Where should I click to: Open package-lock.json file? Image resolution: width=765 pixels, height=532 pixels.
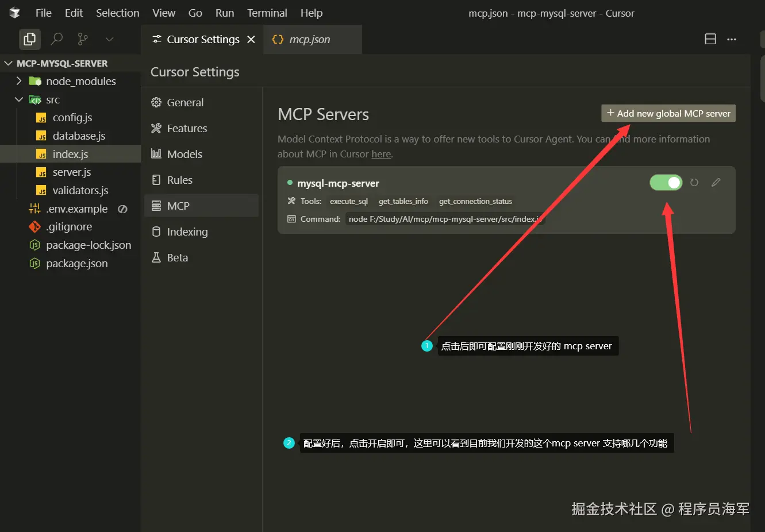coord(70,245)
